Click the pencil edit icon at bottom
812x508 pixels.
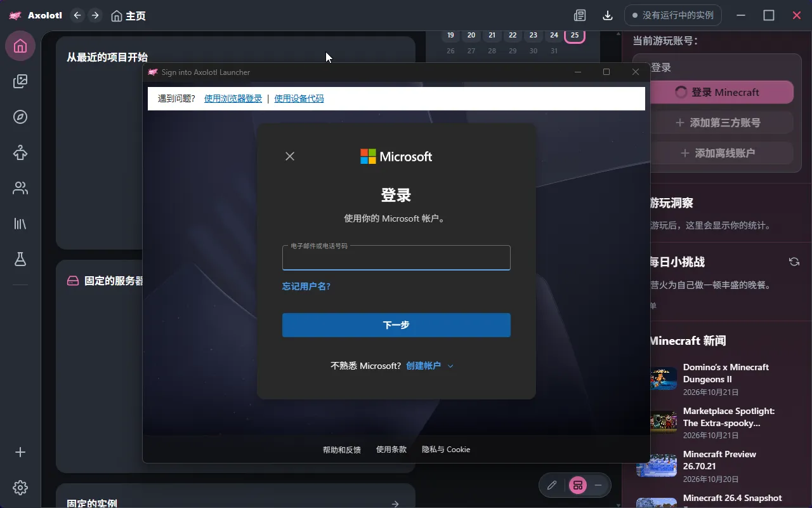click(x=552, y=485)
